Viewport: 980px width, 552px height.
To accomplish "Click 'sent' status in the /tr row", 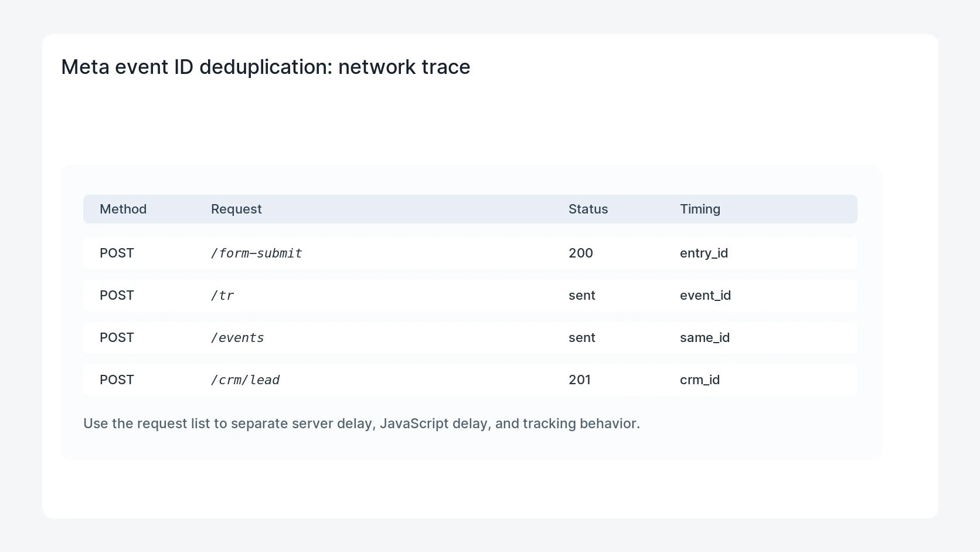I will [x=582, y=295].
